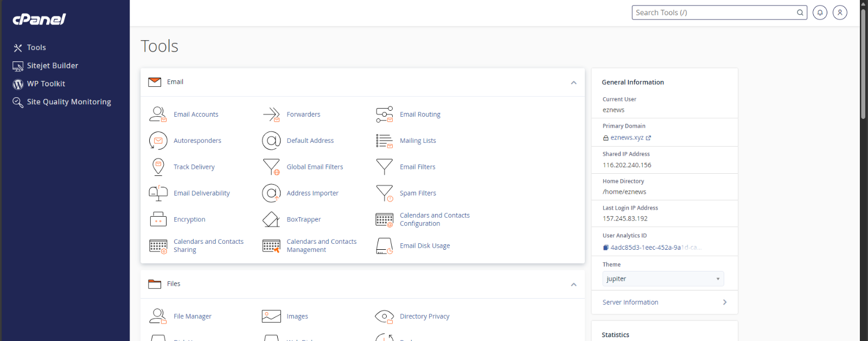The height and width of the screenshot is (341, 868).
Task: Open the Spam Filters link
Action: [418, 193]
